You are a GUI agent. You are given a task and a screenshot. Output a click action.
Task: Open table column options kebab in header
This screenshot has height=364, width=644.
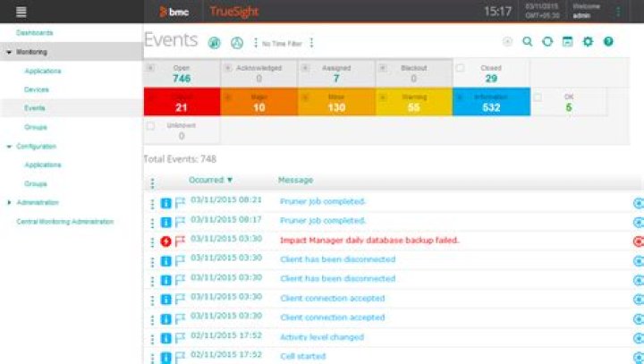point(152,183)
